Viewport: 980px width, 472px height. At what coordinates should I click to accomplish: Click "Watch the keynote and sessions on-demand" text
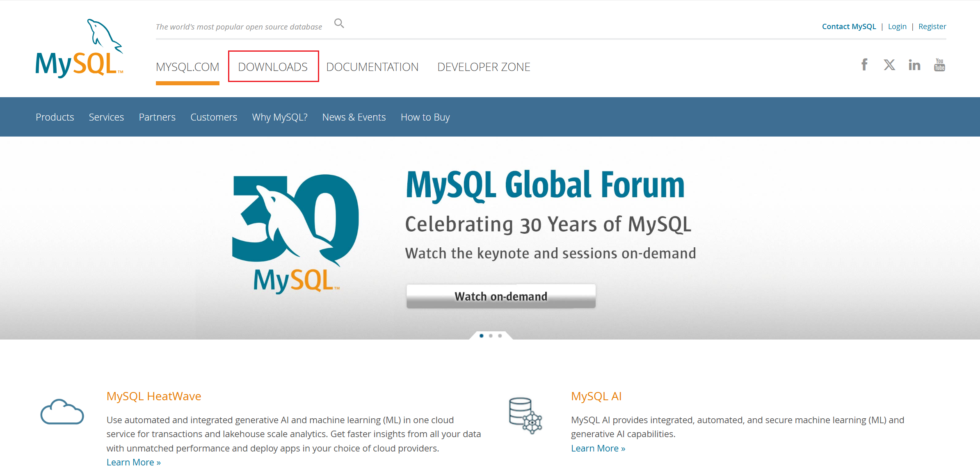coord(551,253)
